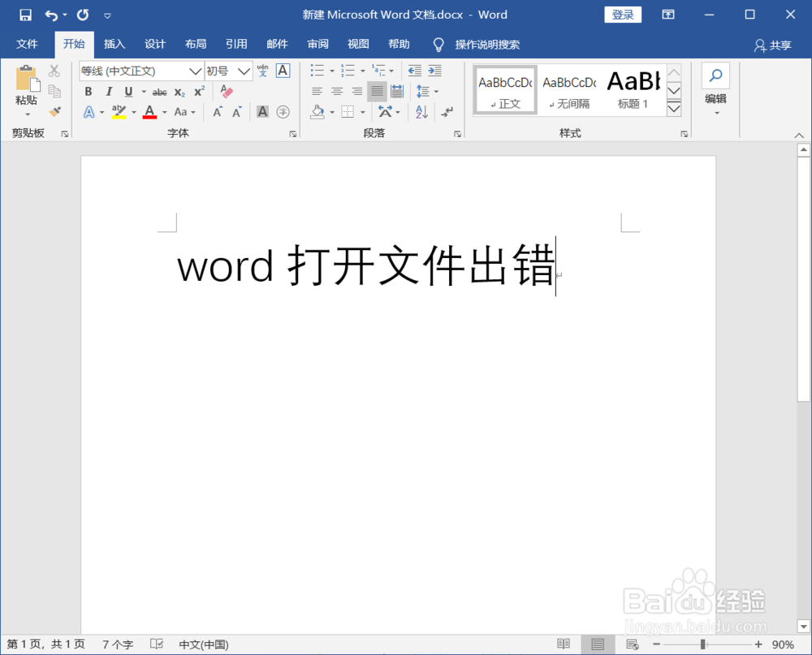Image resolution: width=812 pixels, height=655 pixels.
Task: Open the 视图 ribbon tab
Action: pos(358,44)
